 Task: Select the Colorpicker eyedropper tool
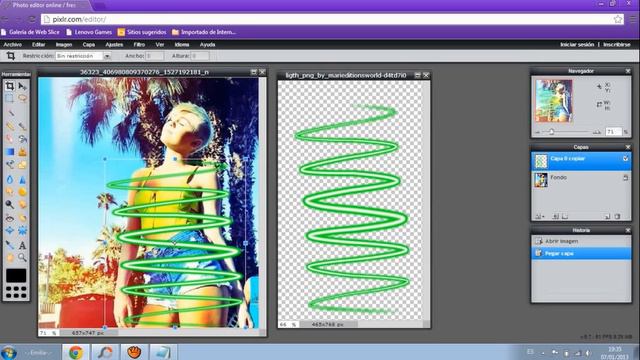tap(10, 245)
